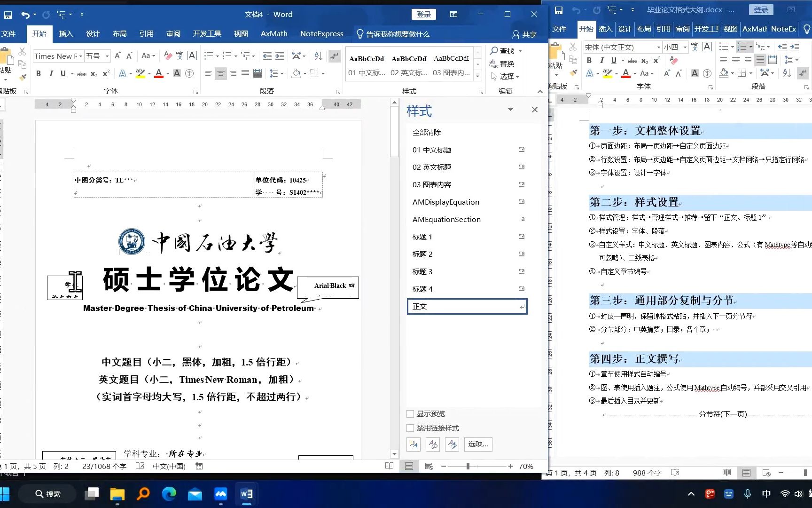Switch to the 引用 ribbon tab
Image resolution: width=812 pixels, height=508 pixels.
tap(146, 33)
